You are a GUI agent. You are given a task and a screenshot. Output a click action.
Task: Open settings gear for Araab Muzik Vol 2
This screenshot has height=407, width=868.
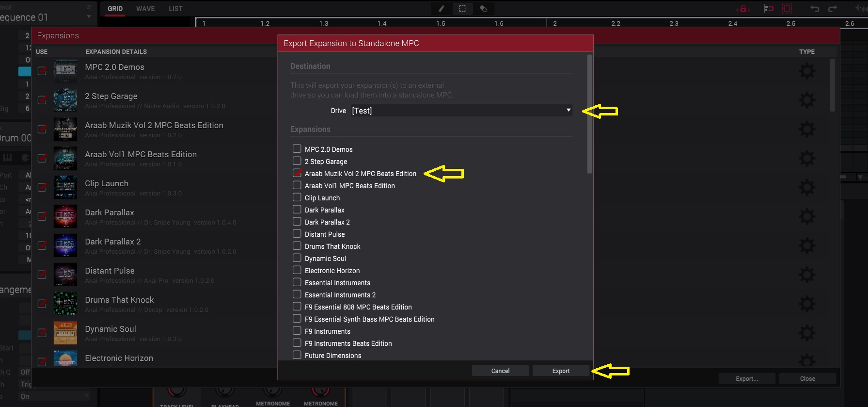tap(807, 130)
